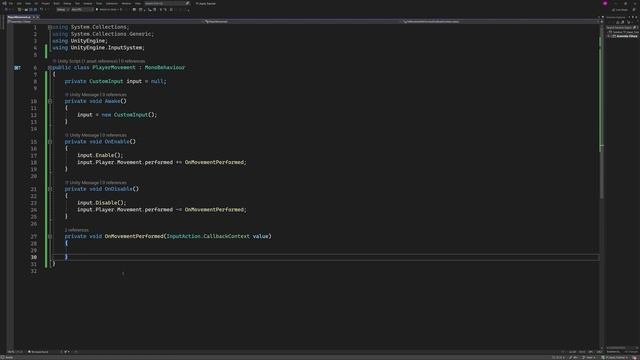
Task: Open the Help menu
Action: point(138,3)
